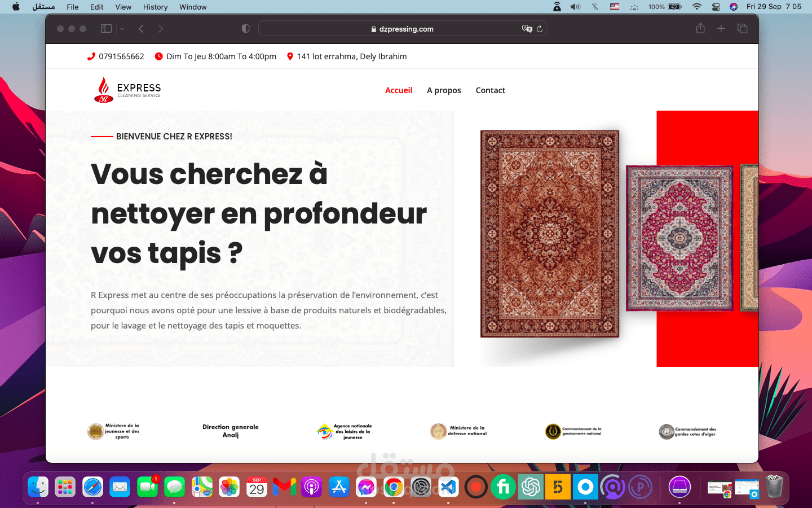This screenshot has height=508, width=812.
Task: Click the dzpressing.com address field
Action: point(402,29)
